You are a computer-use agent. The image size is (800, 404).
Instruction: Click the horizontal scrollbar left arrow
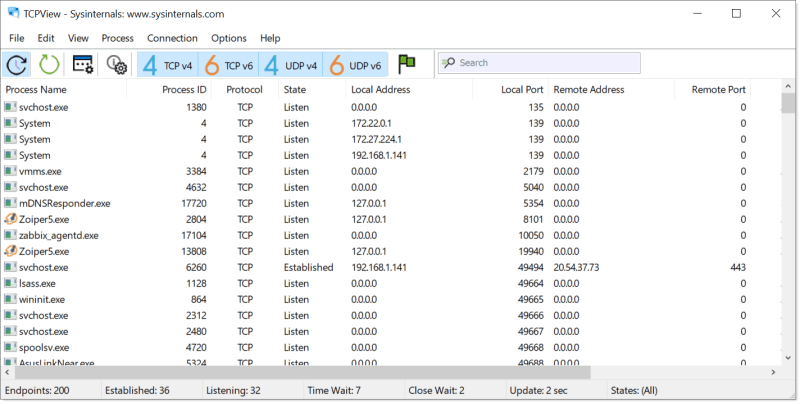click(7, 372)
